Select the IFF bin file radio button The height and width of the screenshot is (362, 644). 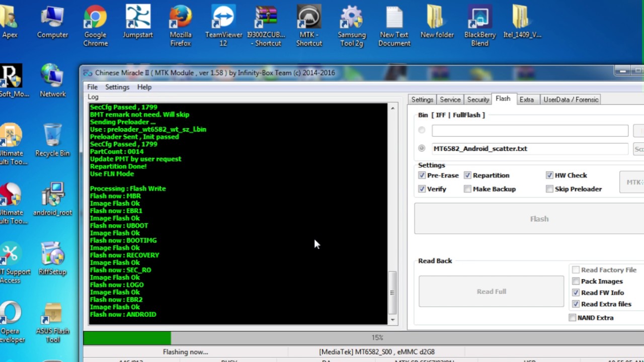point(422,130)
